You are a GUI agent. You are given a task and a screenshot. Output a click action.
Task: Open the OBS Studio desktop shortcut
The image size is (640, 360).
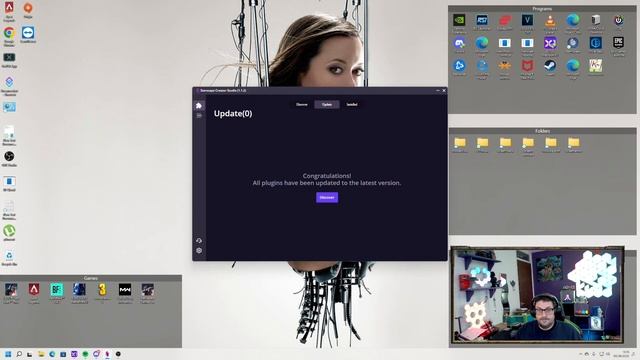(9, 158)
